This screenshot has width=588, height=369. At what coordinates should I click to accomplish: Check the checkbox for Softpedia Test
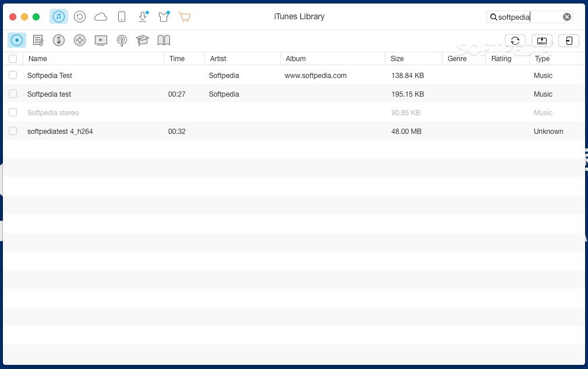click(13, 75)
